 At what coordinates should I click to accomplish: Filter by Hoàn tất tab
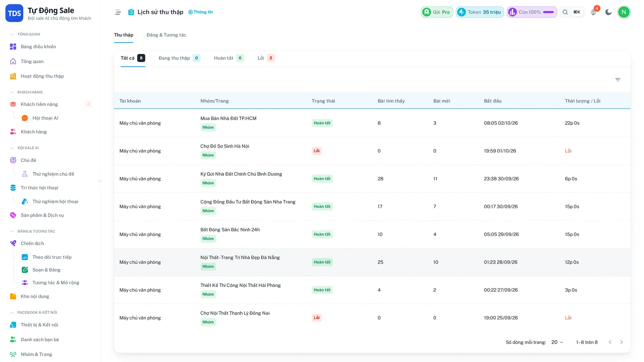(229, 58)
